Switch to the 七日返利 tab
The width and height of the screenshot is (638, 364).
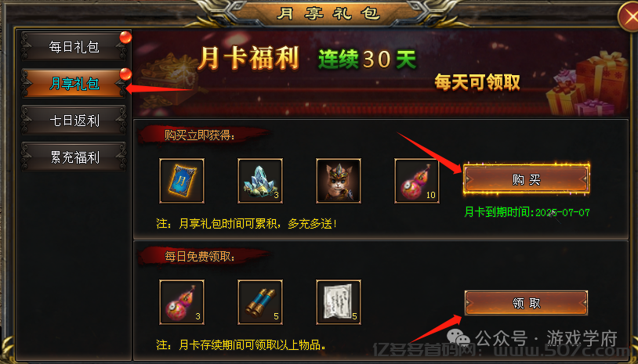[x=74, y=121]
